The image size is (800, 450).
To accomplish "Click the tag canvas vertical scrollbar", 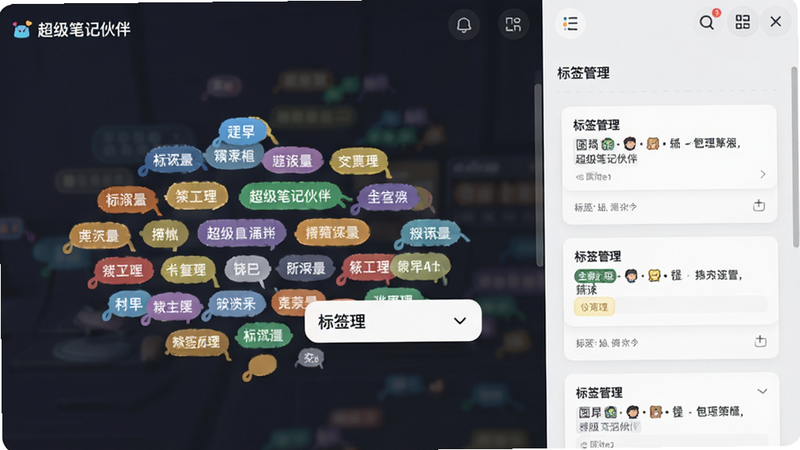I will [538, 176].
